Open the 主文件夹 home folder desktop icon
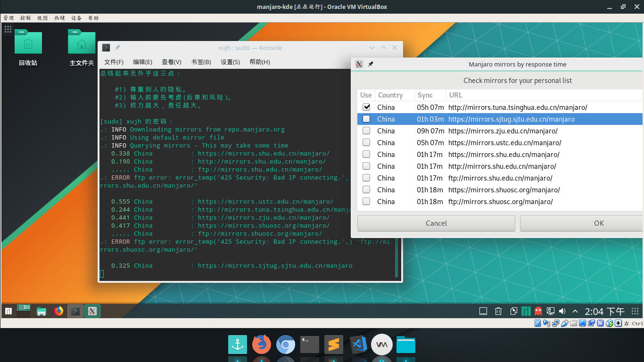Screen dimensions: 644x362 pos(82,47)
